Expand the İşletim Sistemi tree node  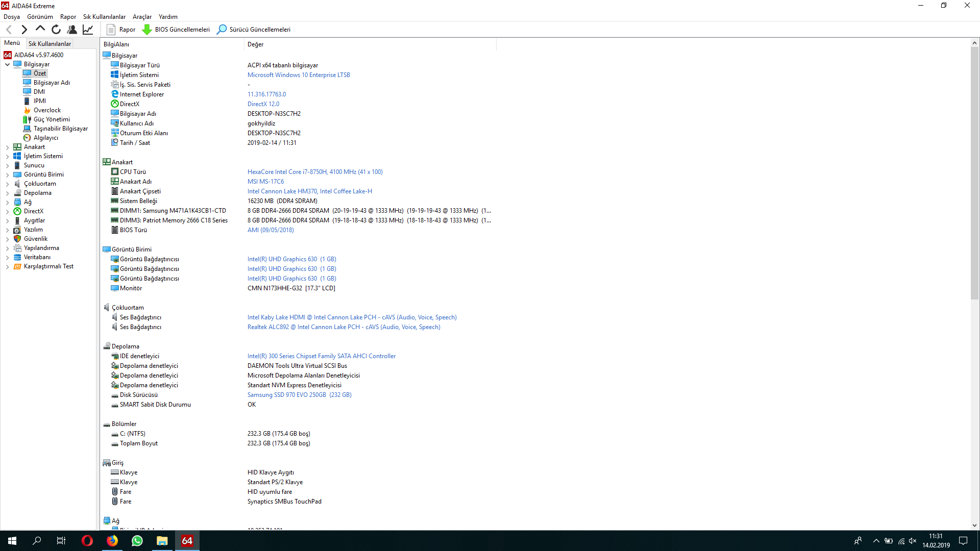point(8,156)
